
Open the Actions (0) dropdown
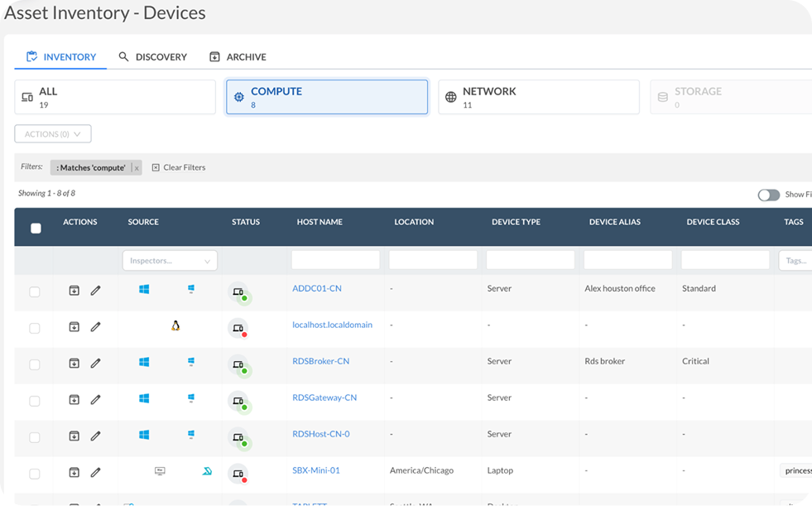pyautogui.click(x=53, y=134)
